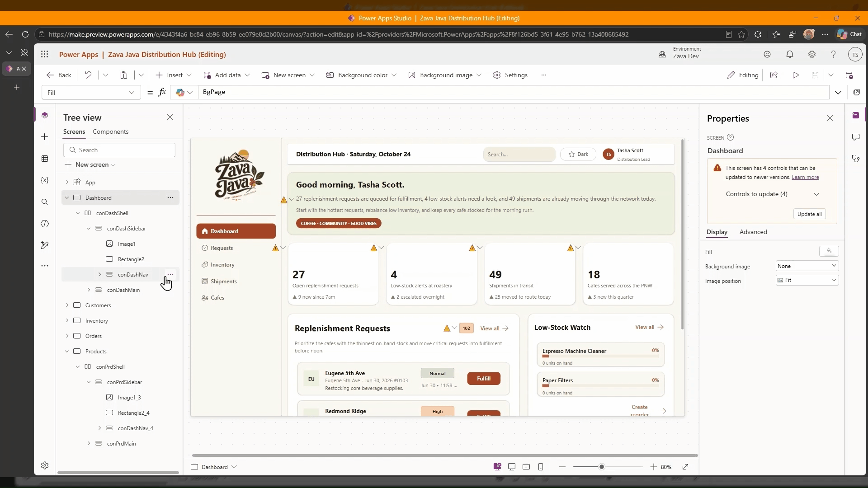Viewport: 868px width, 488px height.
Task: Click the Save disk icon
Action: 815,75
